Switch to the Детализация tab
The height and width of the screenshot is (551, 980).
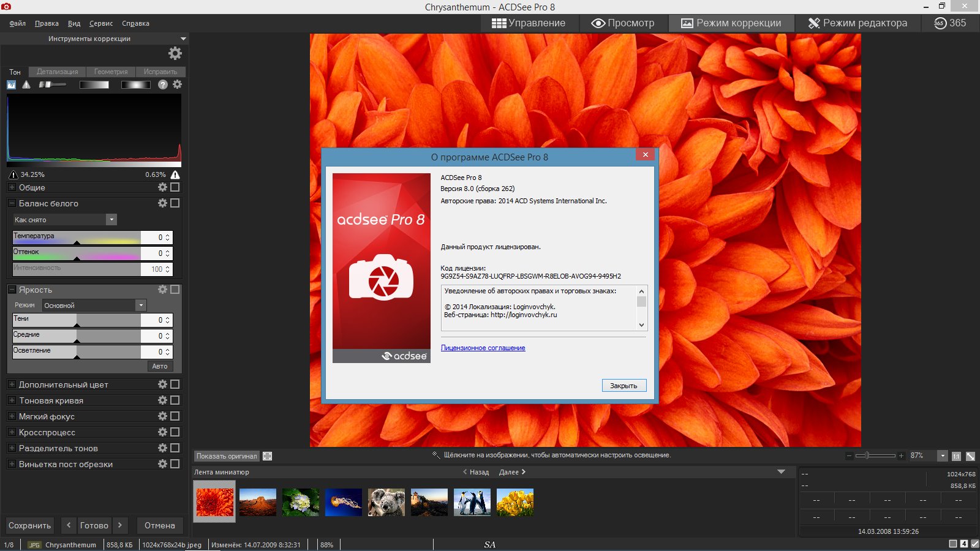[58, 72]
